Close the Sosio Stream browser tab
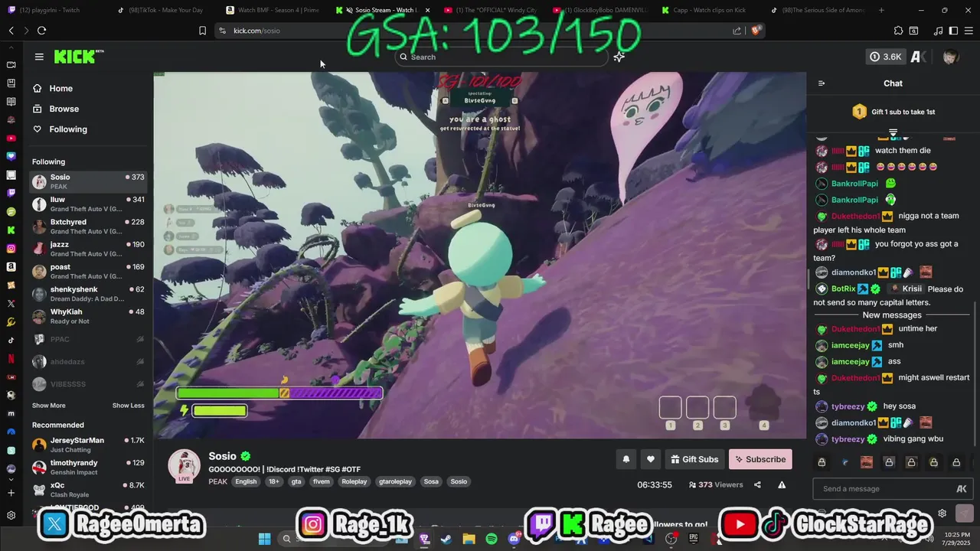This screenshot has height=551, width=980. 427,10
